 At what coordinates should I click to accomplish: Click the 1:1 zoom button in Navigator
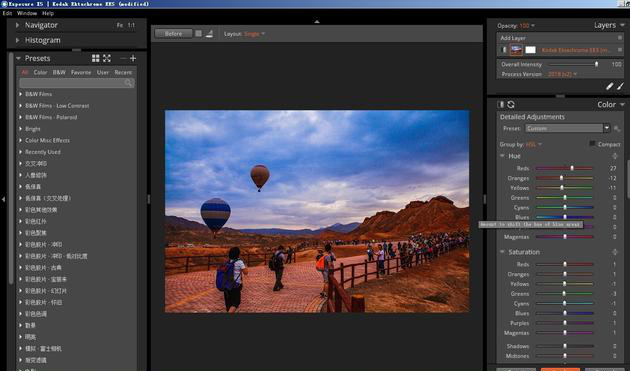(x=131, y=25)
